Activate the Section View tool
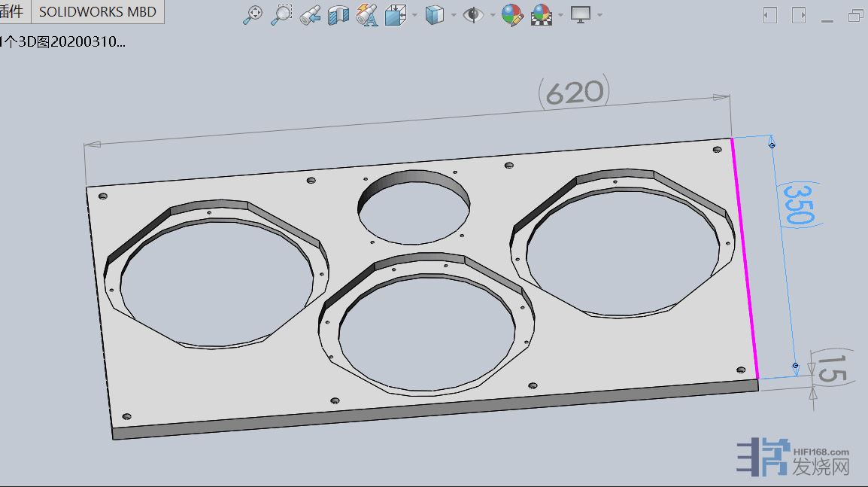 pos(338,14)
